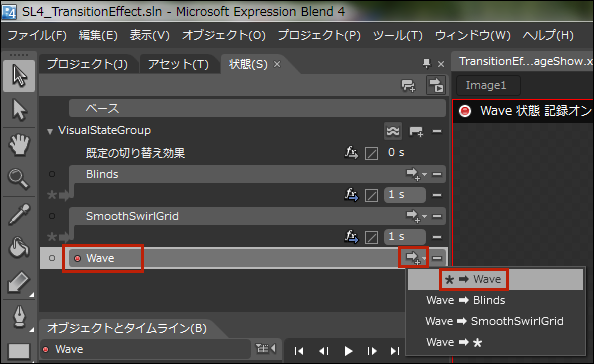
Task: Select the Pan hand tool
Action: click(x=19, y=145)
